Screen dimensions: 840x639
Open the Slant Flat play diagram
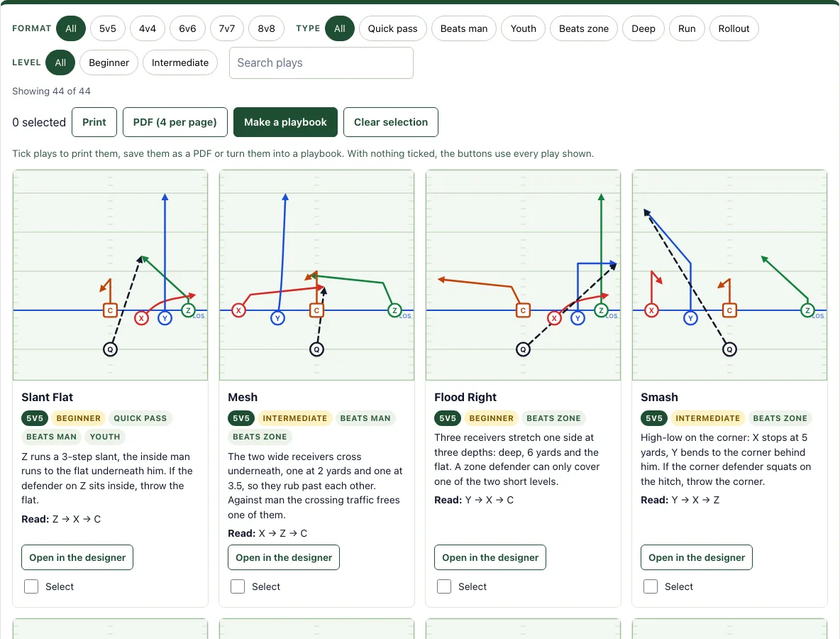pyautogui.click(x=111, y=275)
